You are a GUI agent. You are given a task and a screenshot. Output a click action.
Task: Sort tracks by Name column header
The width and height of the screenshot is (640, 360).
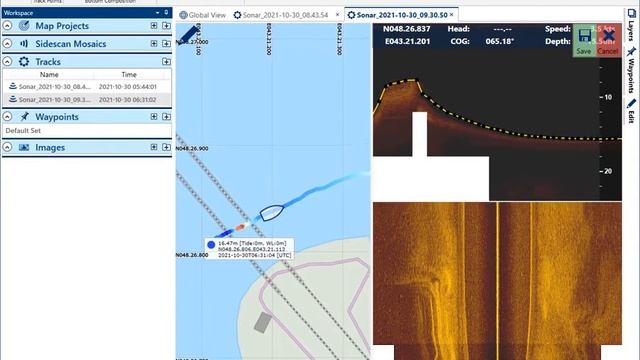point(49,75)
